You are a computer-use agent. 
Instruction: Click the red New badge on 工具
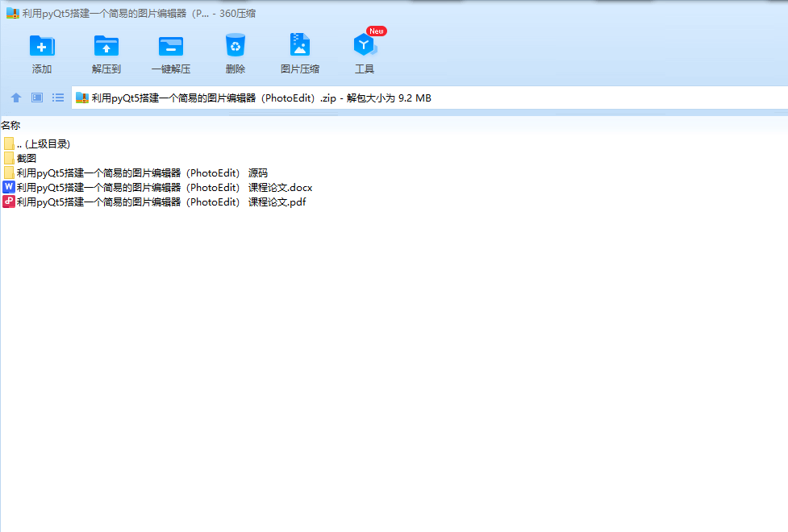pyautogui.click(x=377, y=31)
